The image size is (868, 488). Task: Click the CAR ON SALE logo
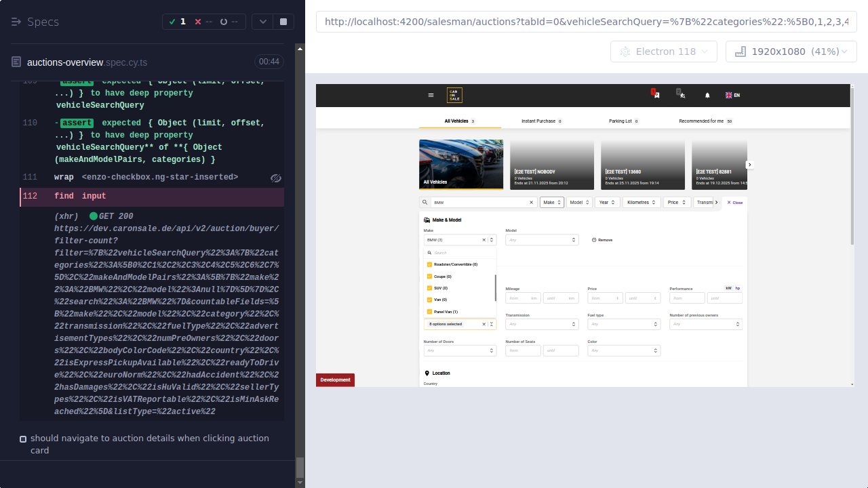[454, 95]
